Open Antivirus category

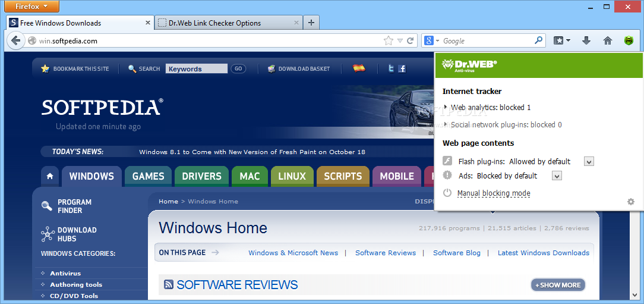[65, 273]
